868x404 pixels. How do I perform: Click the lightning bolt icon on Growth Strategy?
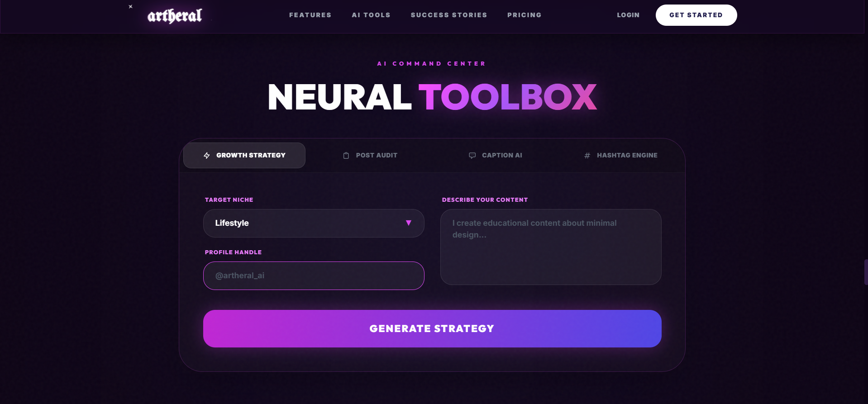tap(207, 156)
